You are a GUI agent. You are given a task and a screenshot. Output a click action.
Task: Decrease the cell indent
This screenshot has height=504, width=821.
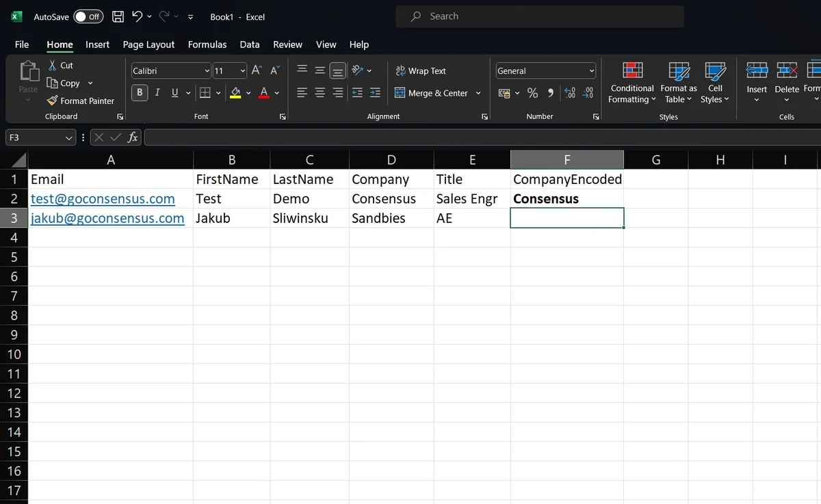(356, 93)
